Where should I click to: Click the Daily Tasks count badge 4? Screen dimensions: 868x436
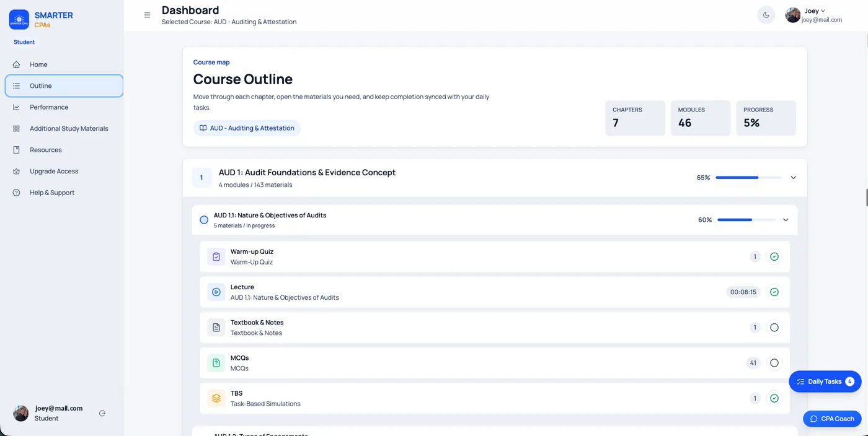(850, 381)
